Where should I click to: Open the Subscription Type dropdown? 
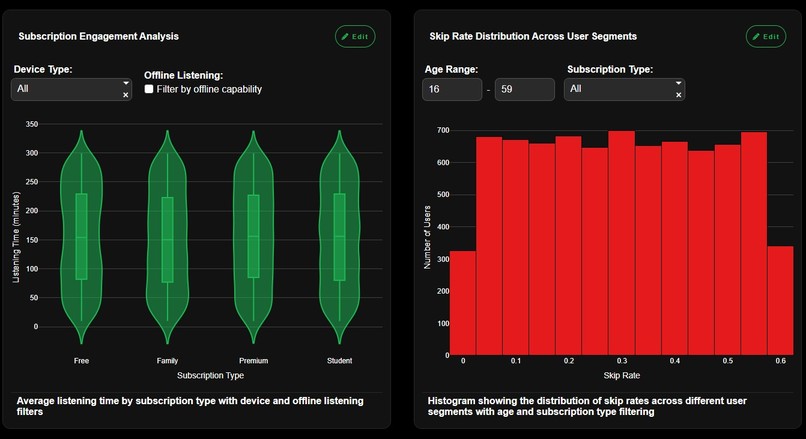625,89
